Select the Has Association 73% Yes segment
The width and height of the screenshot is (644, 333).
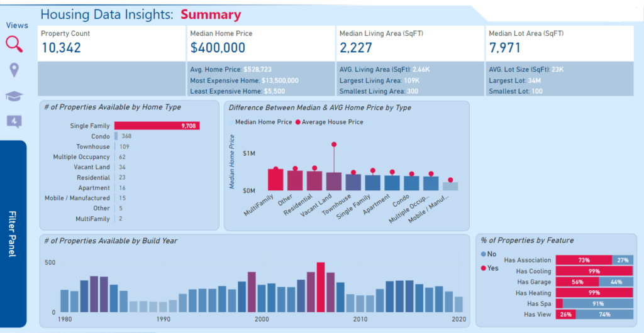pos(583,260)
